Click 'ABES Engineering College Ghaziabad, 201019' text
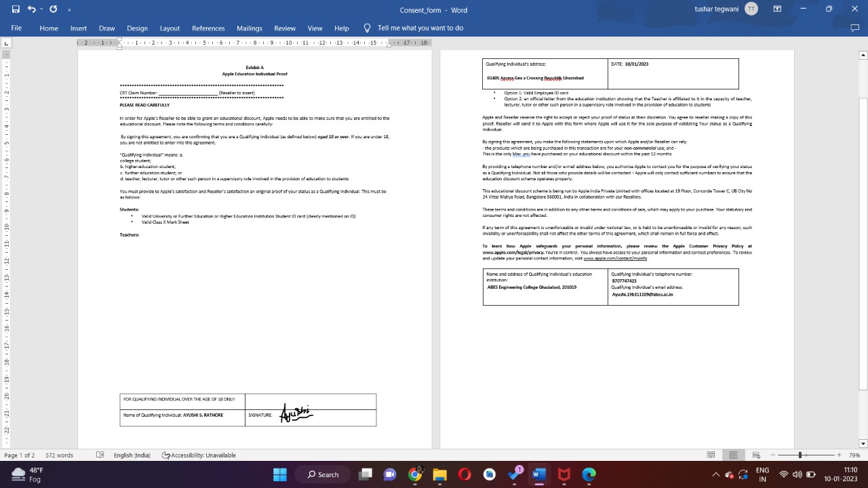This screenshot has height=488, width=868. tap(532, 287)
